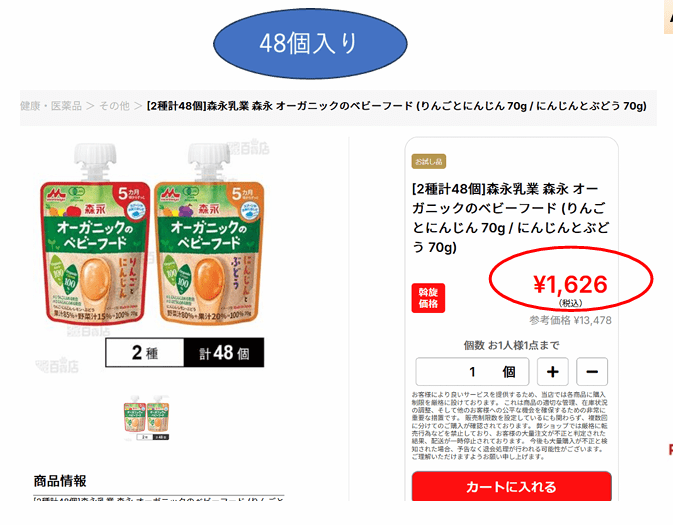673x525 pixels.
Task: Click the 2種 white label box
Action: pyautogui.click(x=145, y=352)
